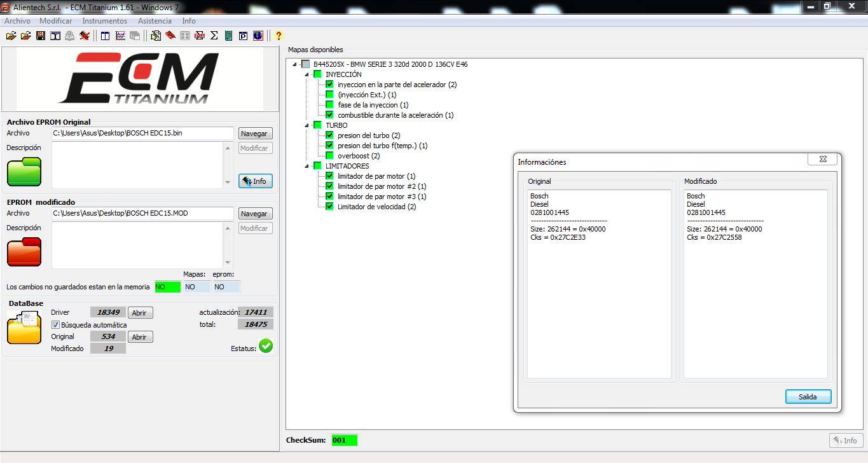This screenshot has width=868, height=463.
Task: Toggle the 'overboost (2)' checkbox
Action: click(329, 156)
